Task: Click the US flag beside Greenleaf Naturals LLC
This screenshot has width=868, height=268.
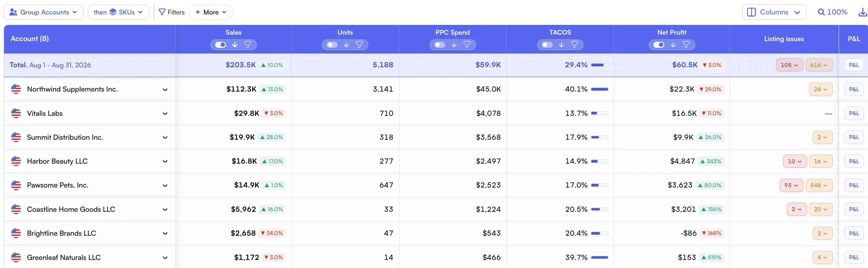Action: (x=16, y=257)
